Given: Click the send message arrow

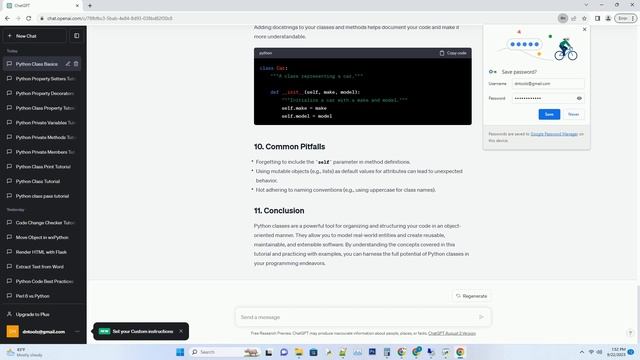Looking at the screenshot, I should coord(481,317).
